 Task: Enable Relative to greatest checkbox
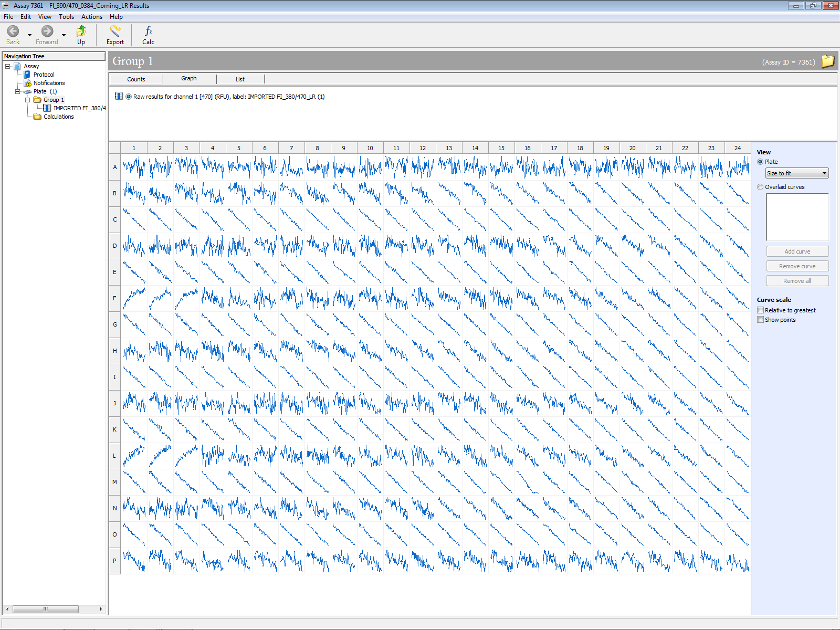point(760,310)
